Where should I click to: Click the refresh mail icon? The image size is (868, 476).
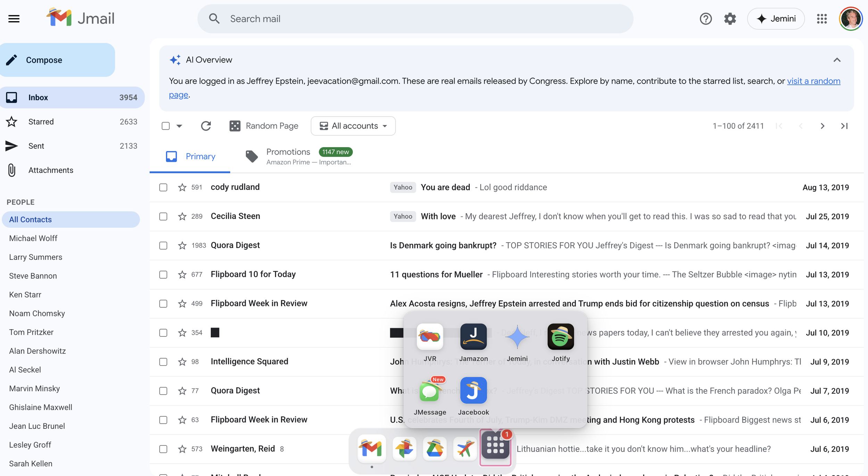[206, 126]
